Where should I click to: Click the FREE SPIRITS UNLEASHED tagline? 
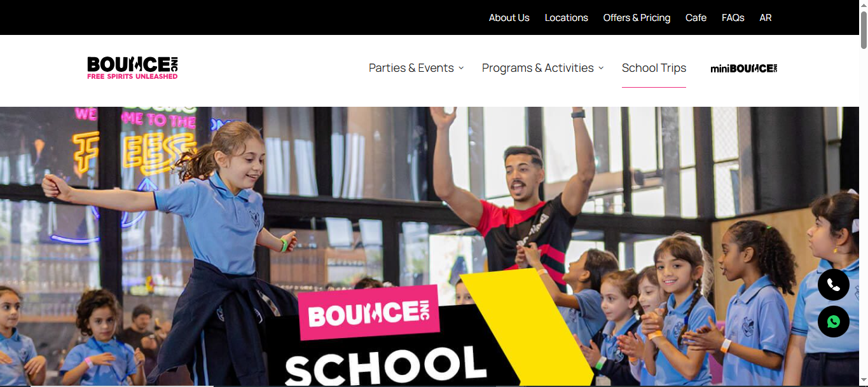point(132,76)
